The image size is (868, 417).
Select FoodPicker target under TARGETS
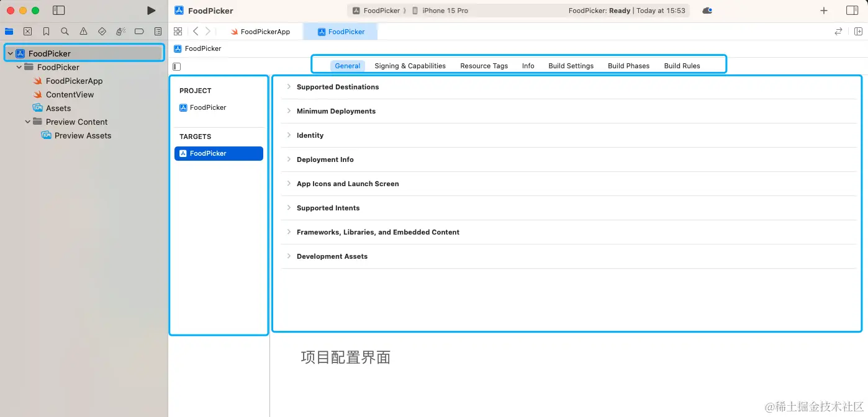tap(219, 153)
